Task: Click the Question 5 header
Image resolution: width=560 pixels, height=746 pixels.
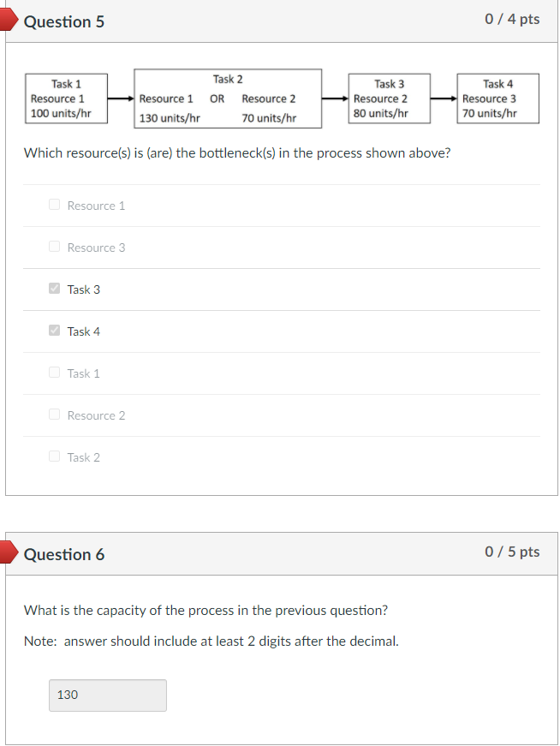Action: click(65, 21)
